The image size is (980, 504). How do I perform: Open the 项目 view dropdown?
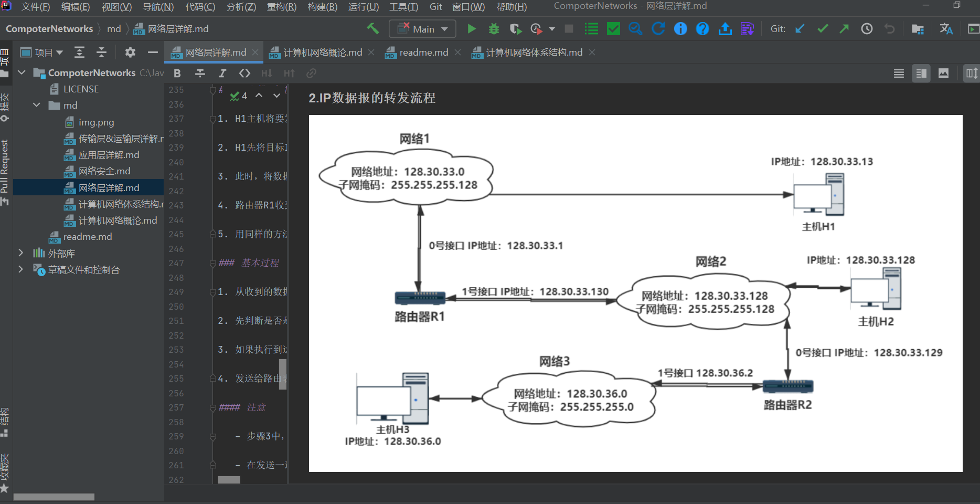(x=41, y=52)
